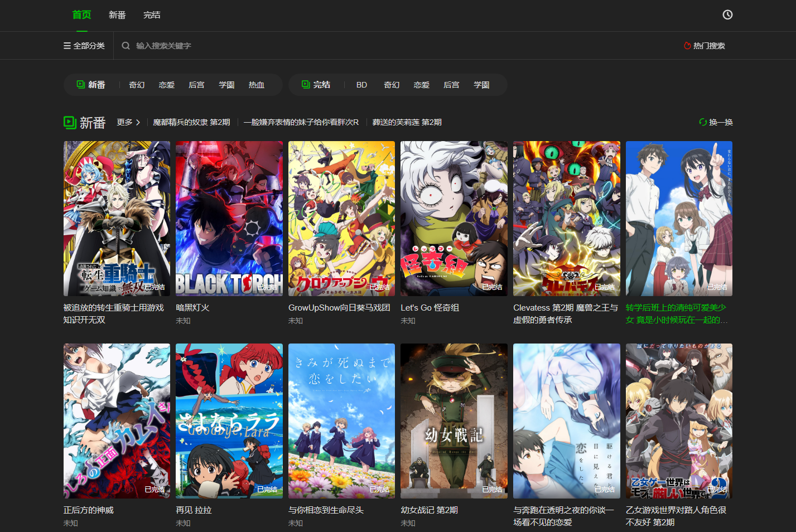Open the 一脸嫌弃表情的妹子给你看胖次R link

pos(301,122)
